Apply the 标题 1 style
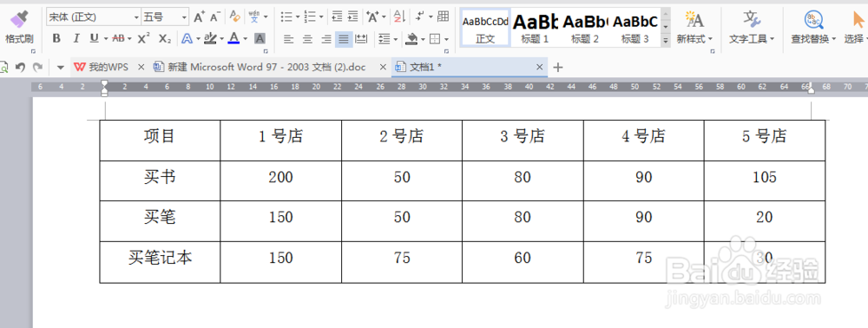Screen dimensions: 868x328 tap(535, 27)
